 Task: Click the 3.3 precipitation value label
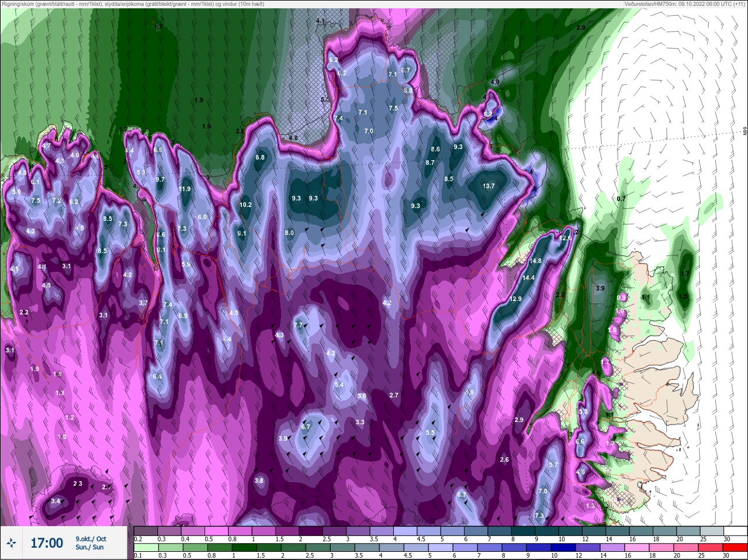pyautogui.click(x=360, y=422)
